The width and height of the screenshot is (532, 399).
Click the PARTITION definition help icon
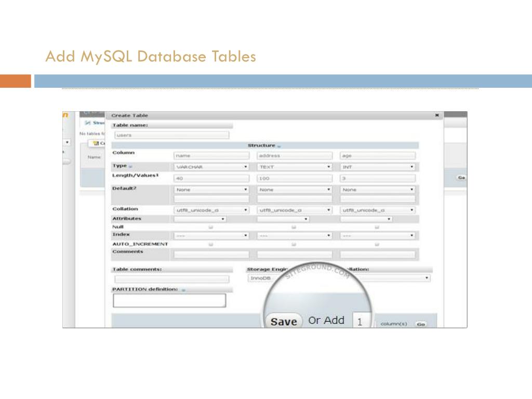(183, 290)
